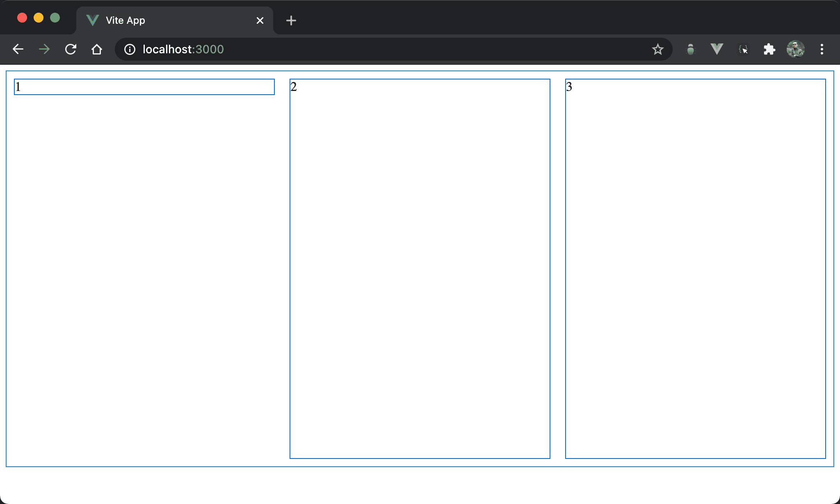Bookmark this page with the star
The width and height of the screenshot is (840, 504).
pos(657,49)
